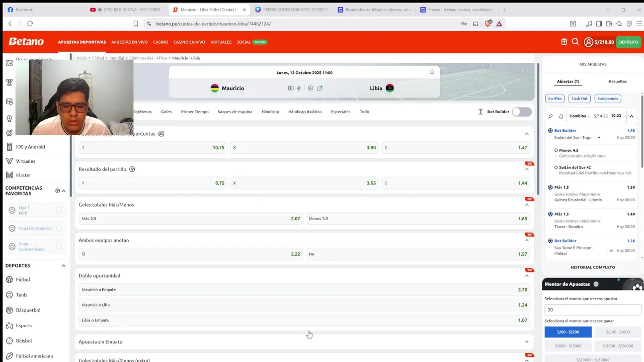Collapse the Resultado del partido section
This screenshot has width=644, height=362.
pyautogui.click(x=527, y=169)
